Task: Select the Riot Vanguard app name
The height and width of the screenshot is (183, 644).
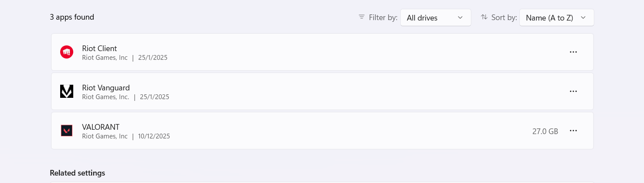Action: click(106, 88)
